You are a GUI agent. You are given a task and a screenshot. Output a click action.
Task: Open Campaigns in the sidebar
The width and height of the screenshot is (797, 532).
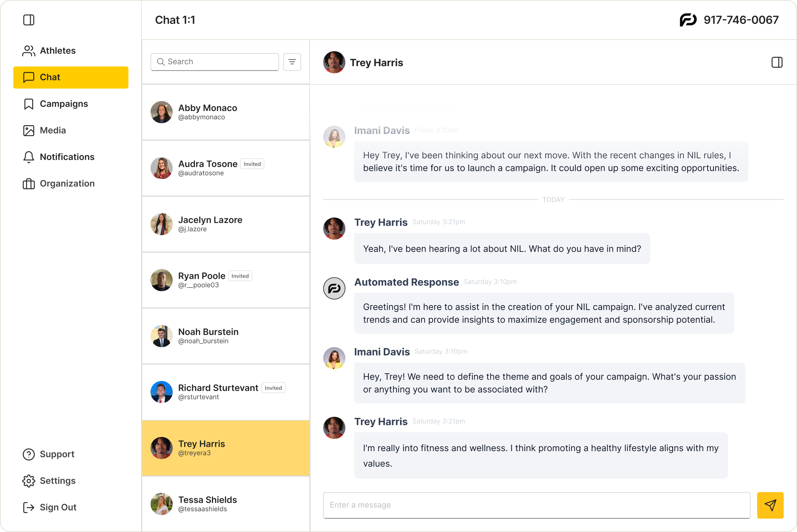click(70, 104)
